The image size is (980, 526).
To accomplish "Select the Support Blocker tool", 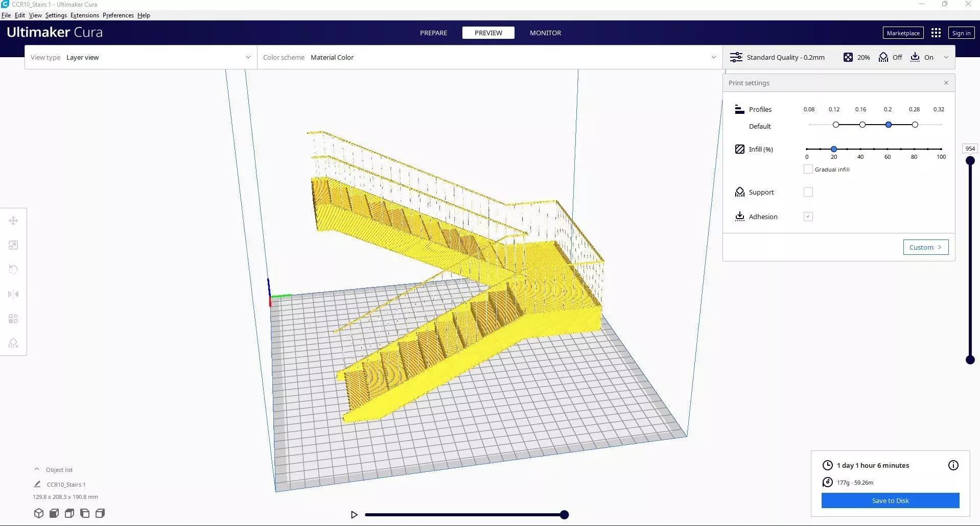I will [13, 343].
